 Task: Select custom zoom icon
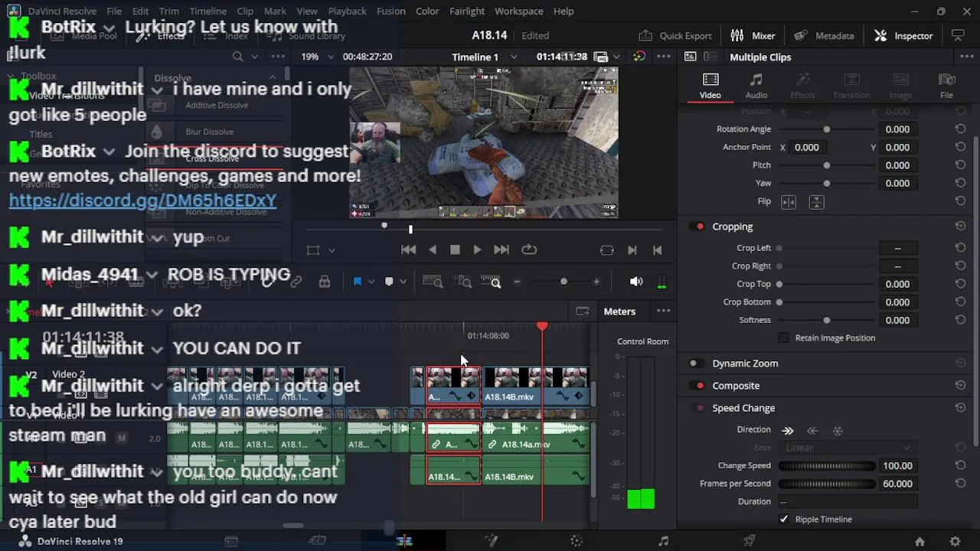pos(491,282)
